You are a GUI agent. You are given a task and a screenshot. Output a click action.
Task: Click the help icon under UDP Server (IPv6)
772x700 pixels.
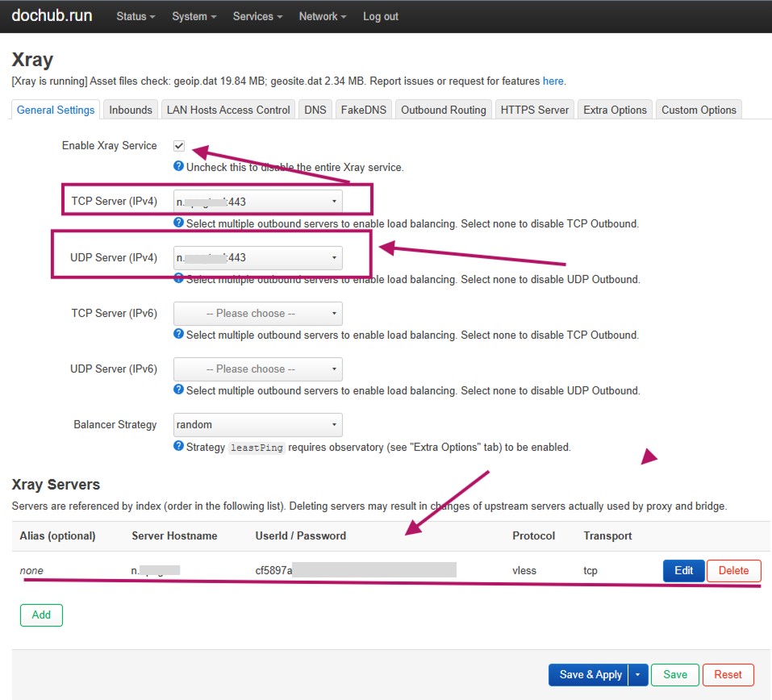(179, 390)
